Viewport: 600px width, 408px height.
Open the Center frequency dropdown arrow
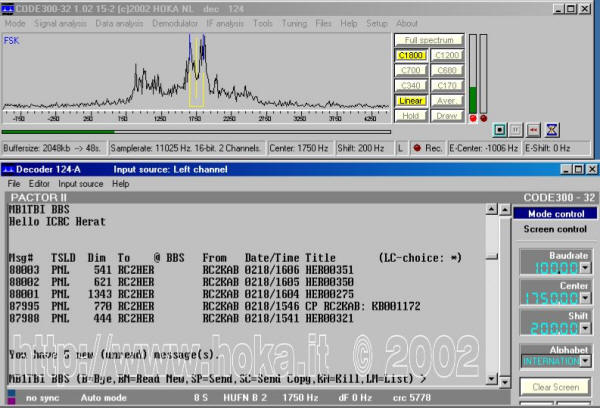coord(585,297)
